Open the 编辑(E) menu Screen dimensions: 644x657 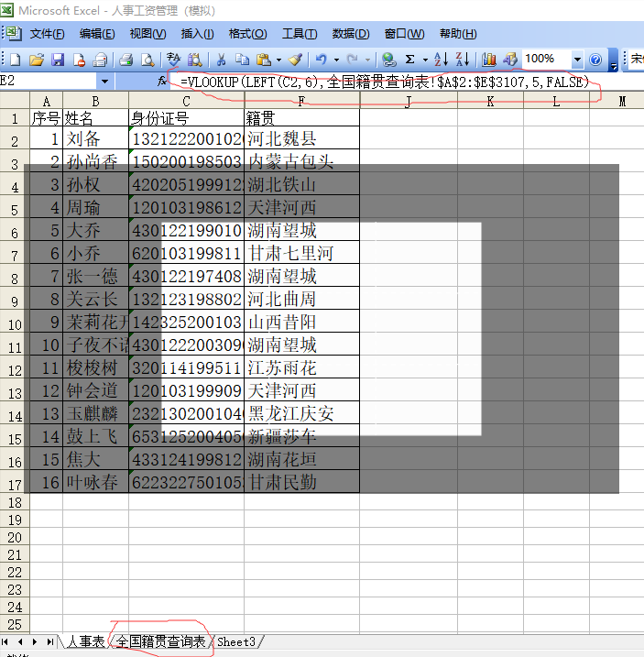click(x=97, y=34)
